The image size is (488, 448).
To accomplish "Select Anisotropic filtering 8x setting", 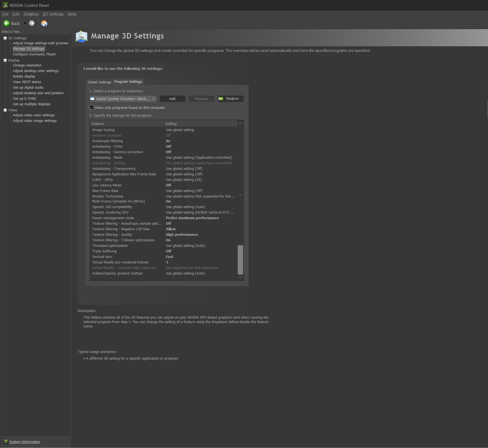I will coord(168,141).
